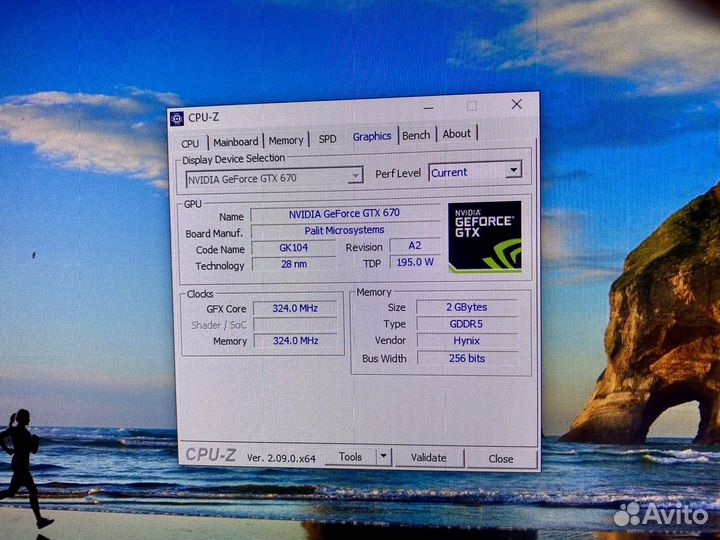Switch to the Memory tab

[286, 141]
